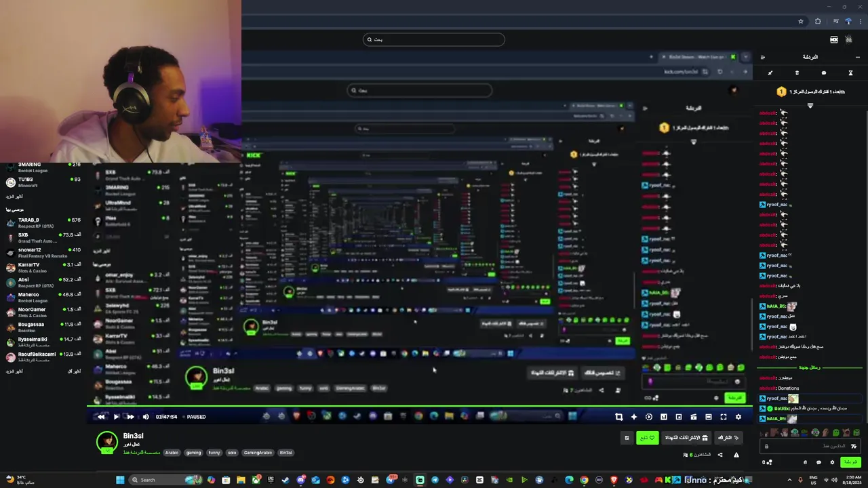Open TARAB_9 channel in sidebar

click(42, 223)
